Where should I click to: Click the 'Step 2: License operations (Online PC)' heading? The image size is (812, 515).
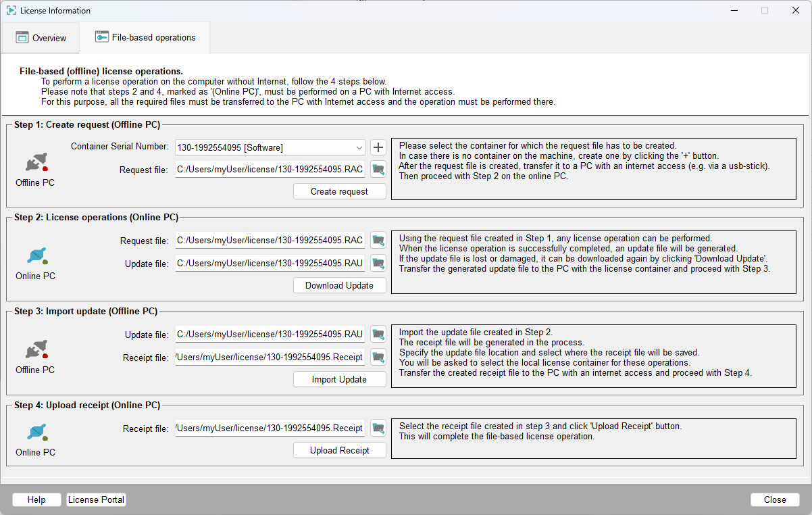click(97, 218)
